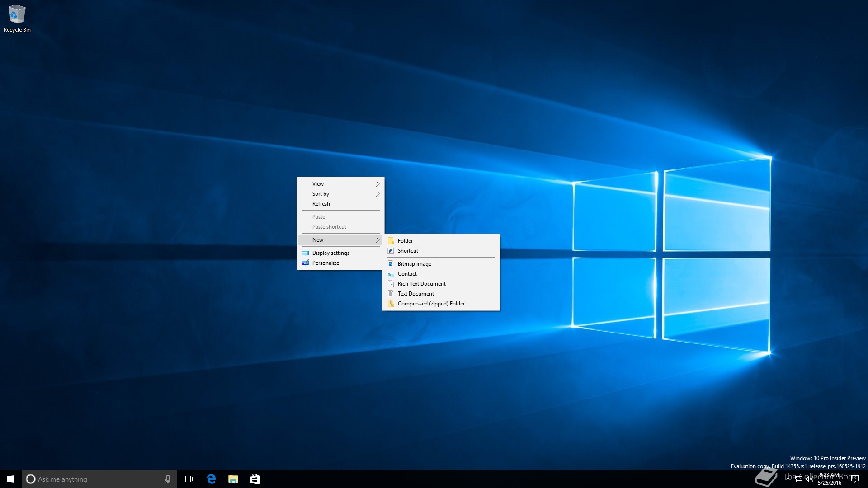Open Display settings from context menu
This screenshot has height=488, width=868.
330,253
